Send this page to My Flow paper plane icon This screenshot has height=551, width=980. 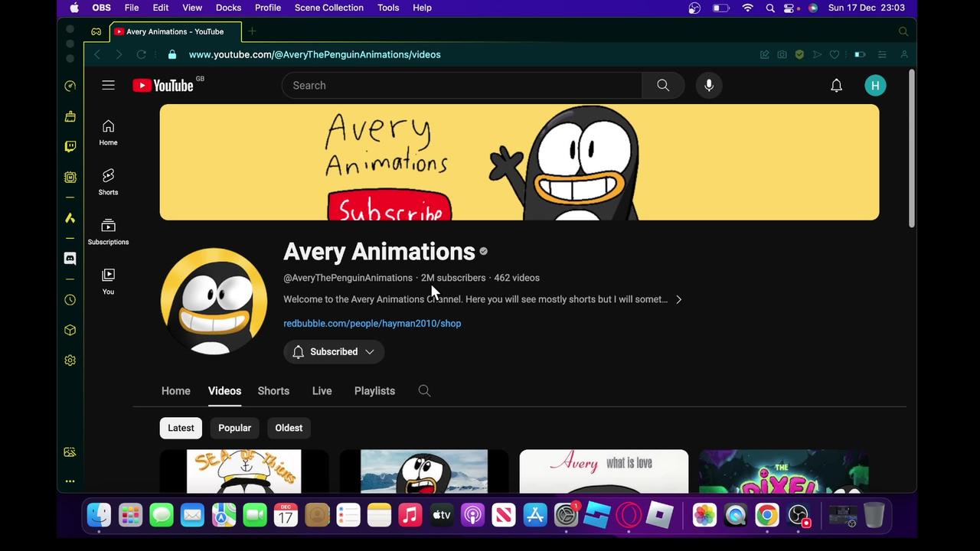pos(817,54)
